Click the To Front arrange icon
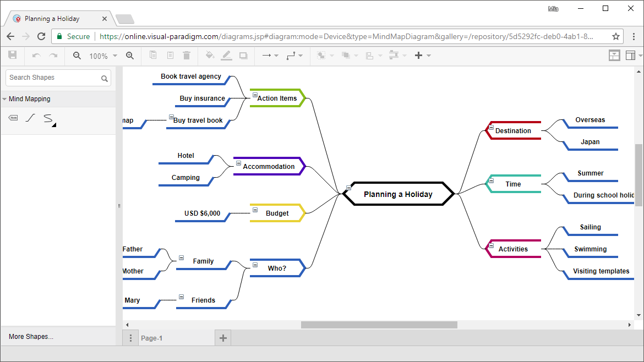The width and height of the screenshot is (644, 362). (x=321, y=56)
